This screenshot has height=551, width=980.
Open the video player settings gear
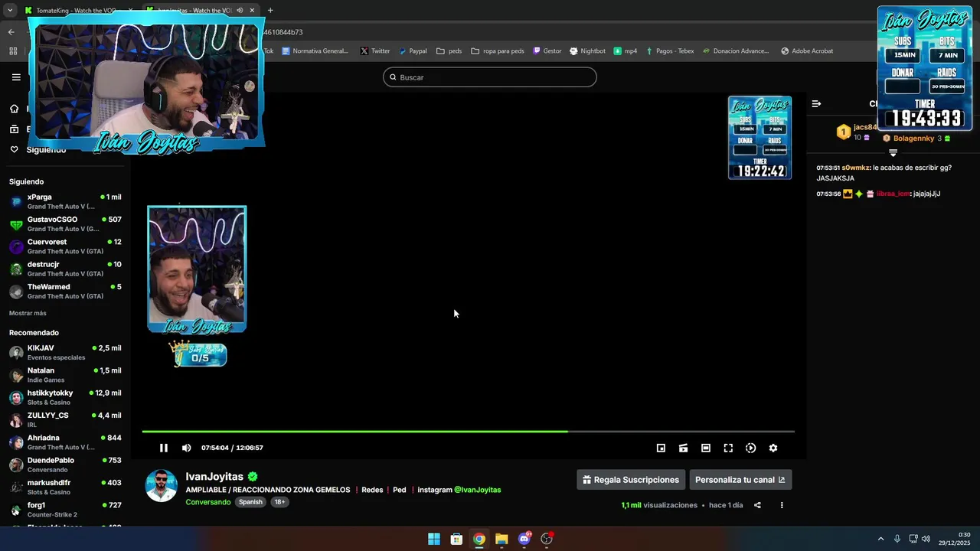773,448
